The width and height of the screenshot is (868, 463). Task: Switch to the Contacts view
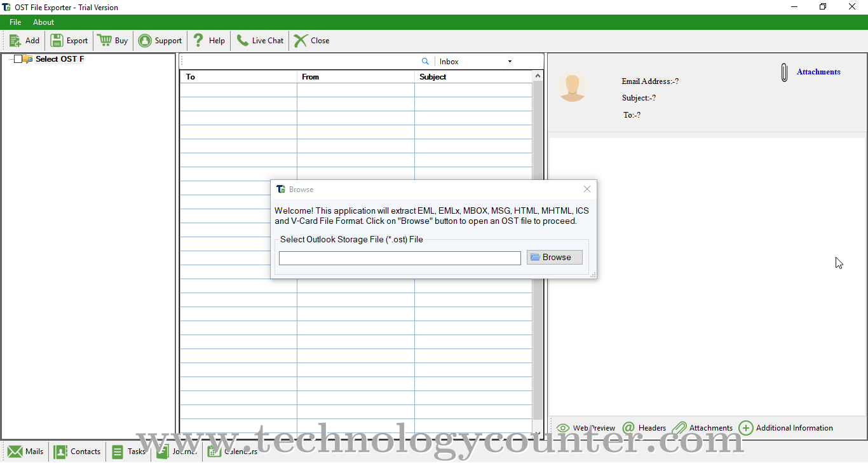(77, 452)
